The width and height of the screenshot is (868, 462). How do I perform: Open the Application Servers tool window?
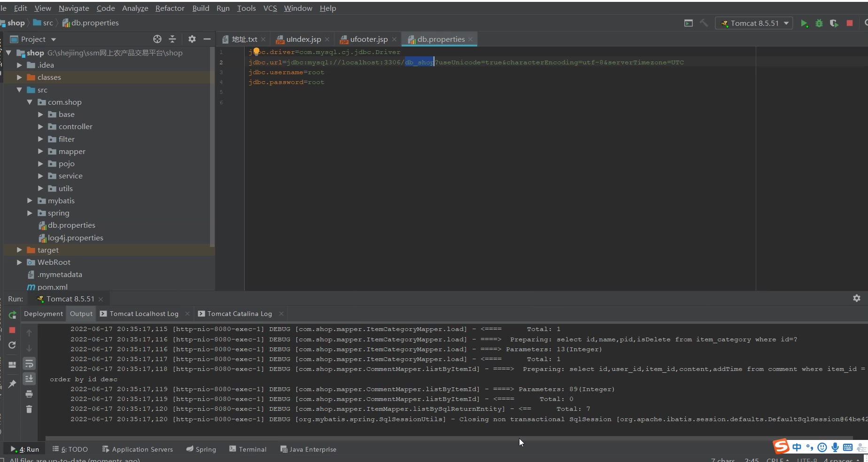(x=138, y=449)
